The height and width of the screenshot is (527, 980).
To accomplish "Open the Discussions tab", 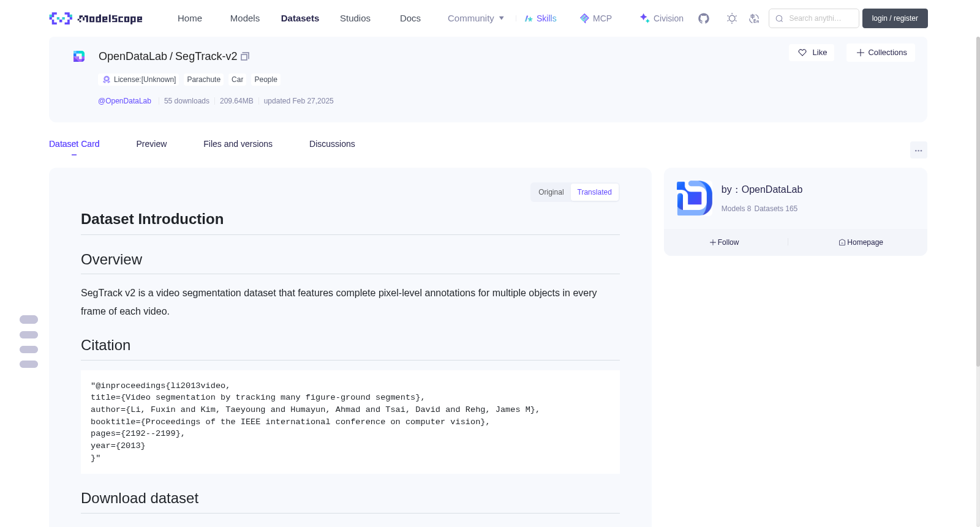I will coord(332,144).
